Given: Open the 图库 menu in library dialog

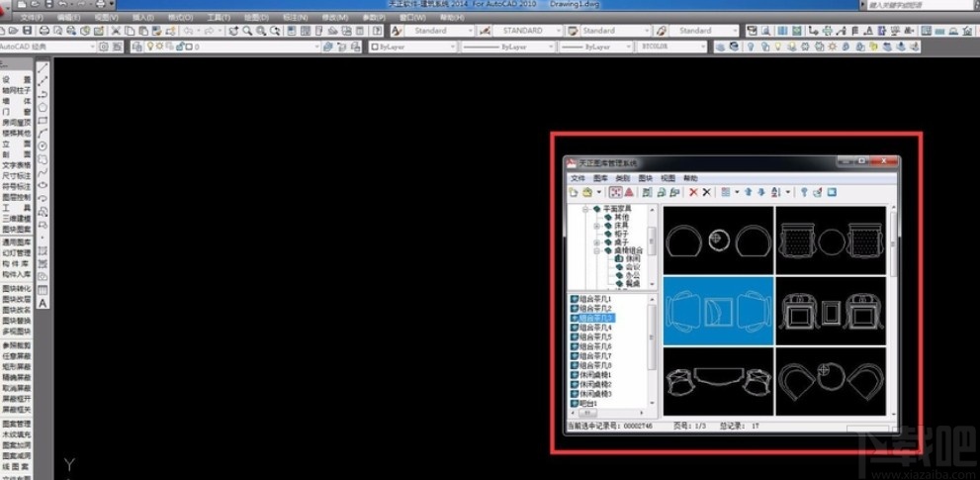Looking at the screenshot, I should pos(600,178).
